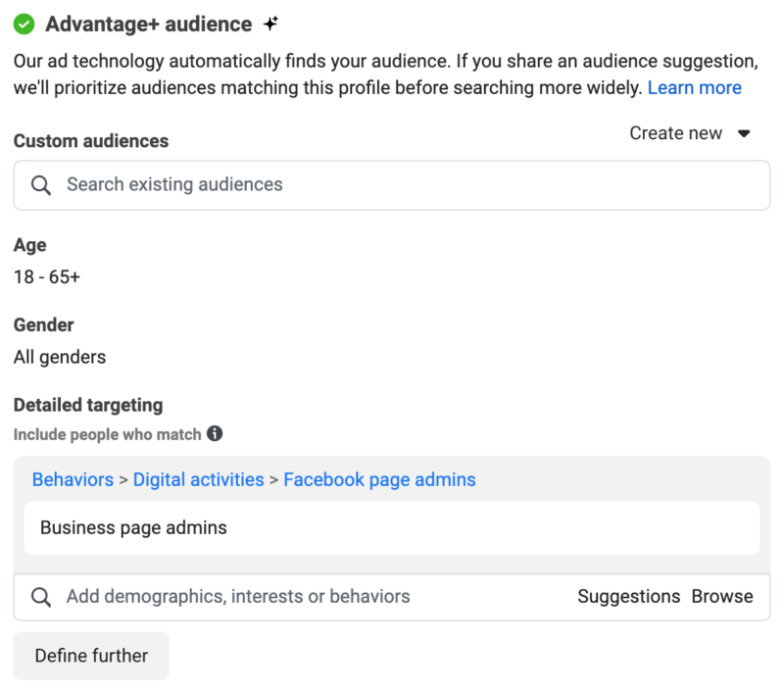The image size is (784, 692).
Task: Click the Create new label
Action: pyautogui.click(x=675, y=134)
